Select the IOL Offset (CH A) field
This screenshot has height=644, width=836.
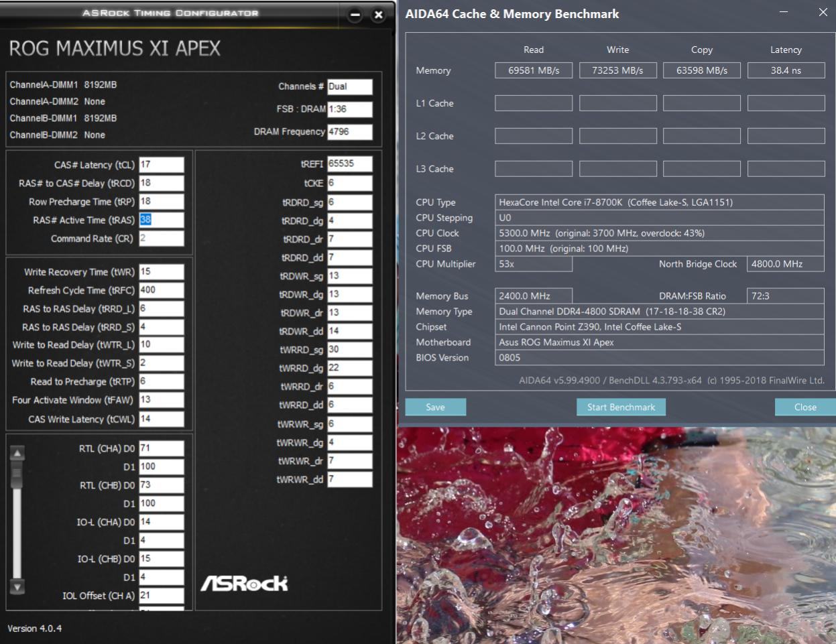point(162,596)
